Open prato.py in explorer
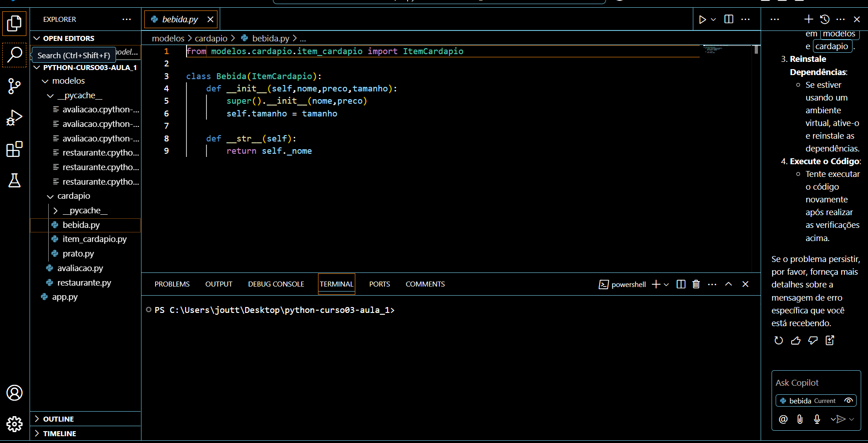 coord(86,254)
